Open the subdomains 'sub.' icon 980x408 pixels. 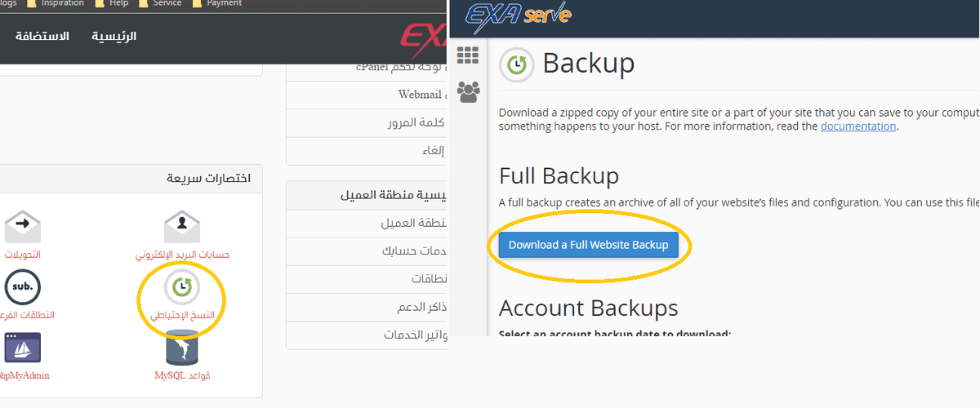pyautogui.click(x=22, y=286)
